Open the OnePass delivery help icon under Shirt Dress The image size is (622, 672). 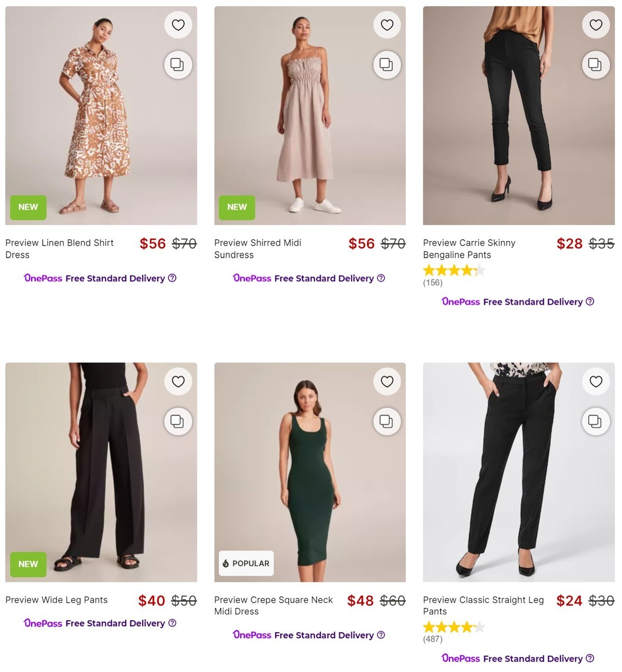coord(172,278)
